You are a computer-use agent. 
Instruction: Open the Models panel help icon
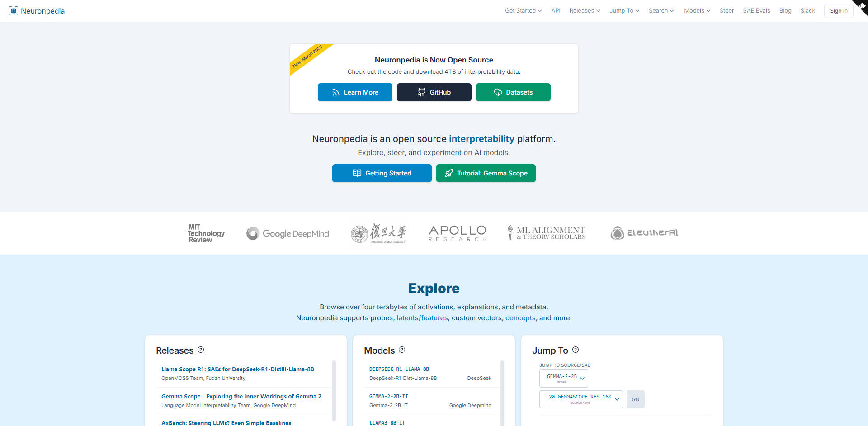coord(402,350)
